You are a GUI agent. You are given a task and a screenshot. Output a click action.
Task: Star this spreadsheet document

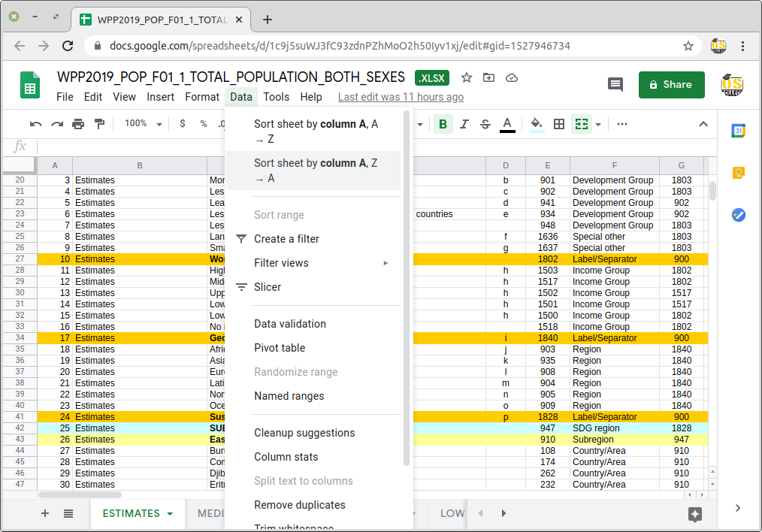point(467,77)
